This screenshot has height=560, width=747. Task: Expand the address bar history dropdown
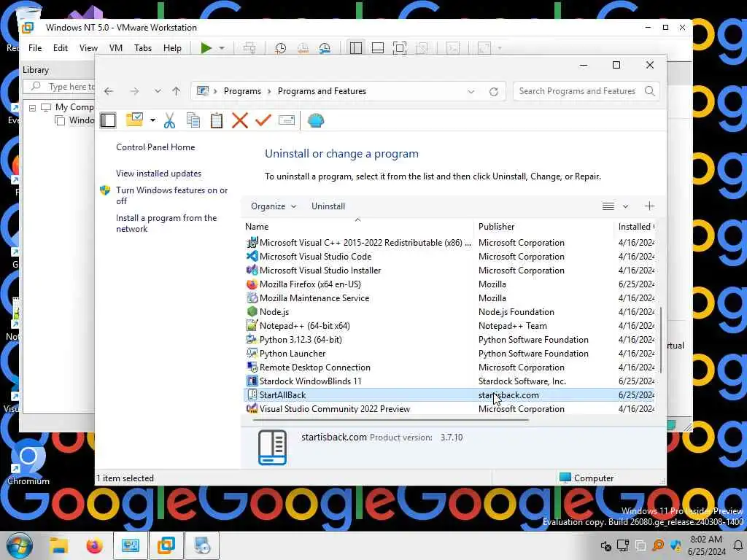pyautogui.click(x=471, y=91)
